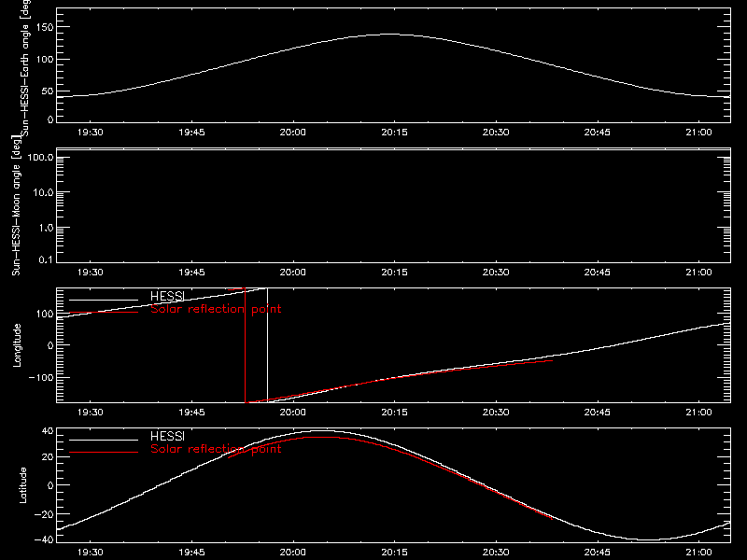Click the peak of the Earth angle curve
The height and width of the screenshot is (560, 747).
coord(390,35)
